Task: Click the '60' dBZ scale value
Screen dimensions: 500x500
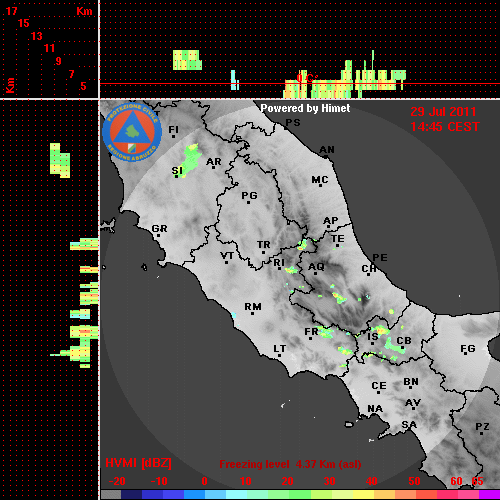Action: click(x=456, y=481)
